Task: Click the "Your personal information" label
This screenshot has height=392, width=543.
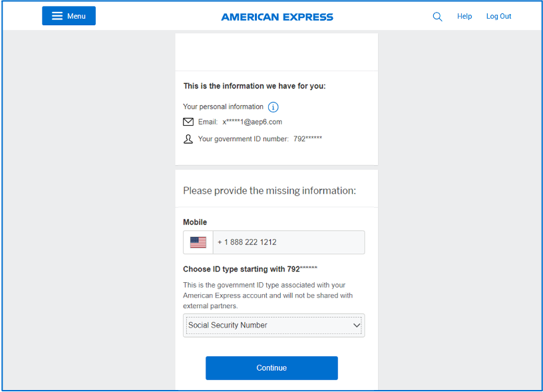Action: (223, 106)
